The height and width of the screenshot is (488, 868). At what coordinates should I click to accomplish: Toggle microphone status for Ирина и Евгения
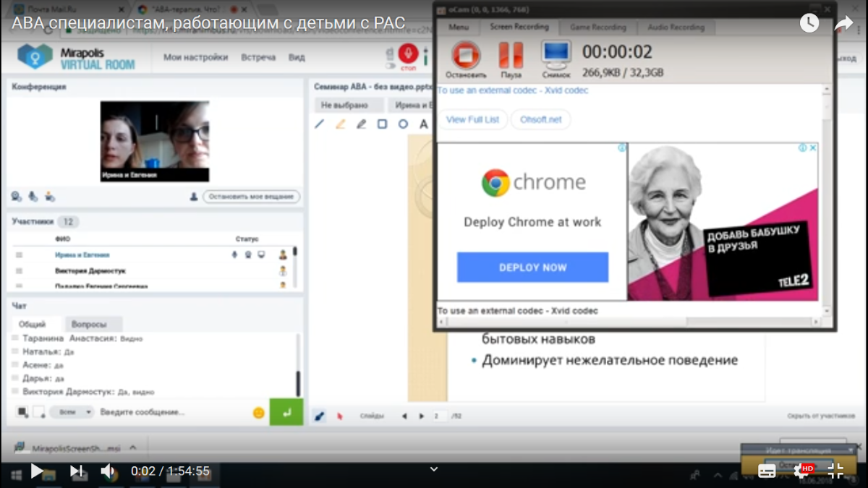coord(234,254)
